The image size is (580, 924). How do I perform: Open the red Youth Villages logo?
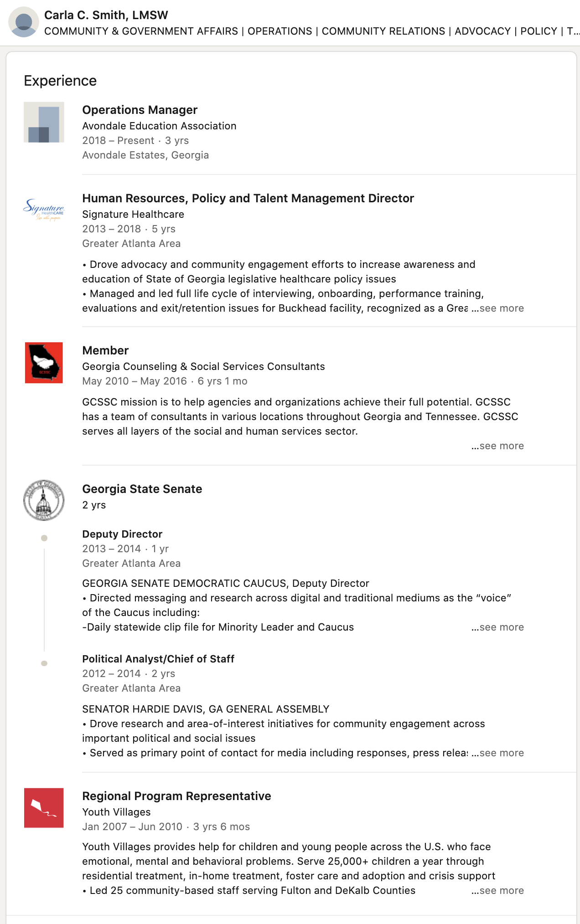[44, 808]
